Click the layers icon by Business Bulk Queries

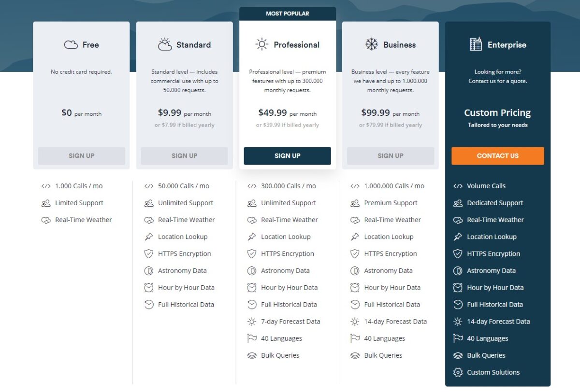[x=355, y=355]
